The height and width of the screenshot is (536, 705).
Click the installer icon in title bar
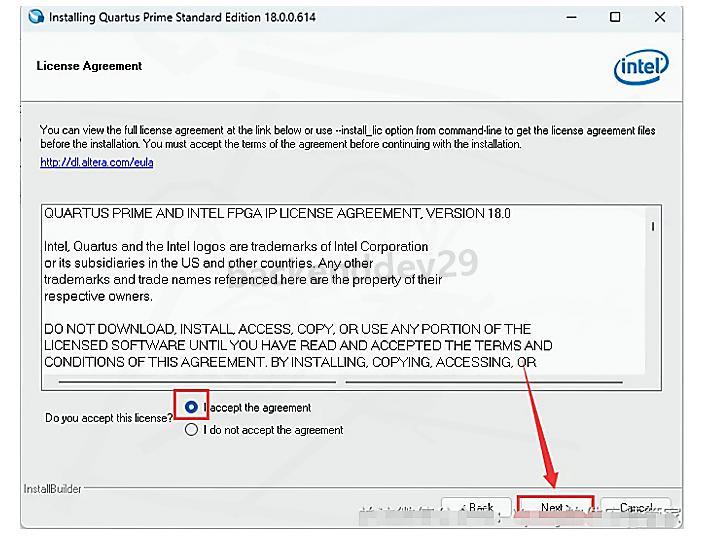(x=37, y=17)
